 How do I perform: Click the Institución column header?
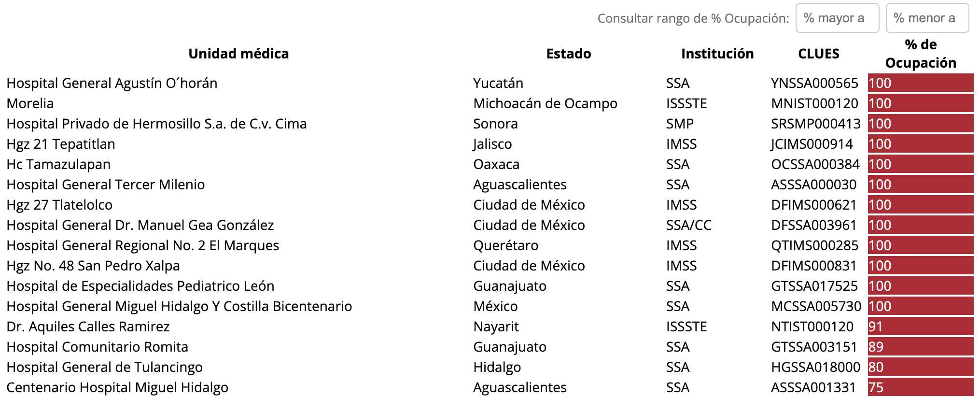click(717, 54)
